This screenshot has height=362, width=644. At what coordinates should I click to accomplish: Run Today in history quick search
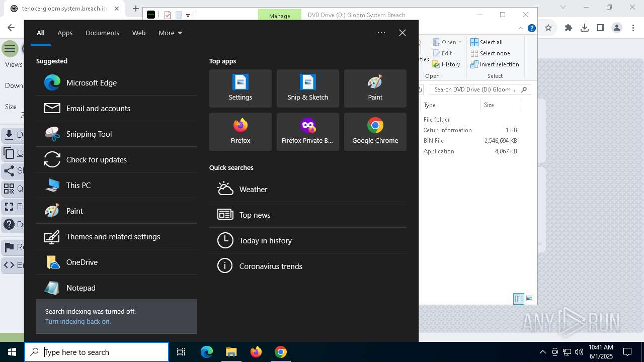(x=308, y=240)
